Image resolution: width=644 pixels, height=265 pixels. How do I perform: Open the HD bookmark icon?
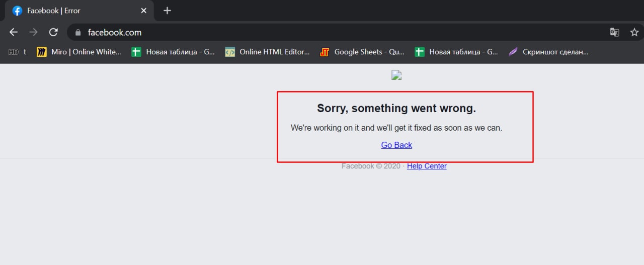(14, 52)
